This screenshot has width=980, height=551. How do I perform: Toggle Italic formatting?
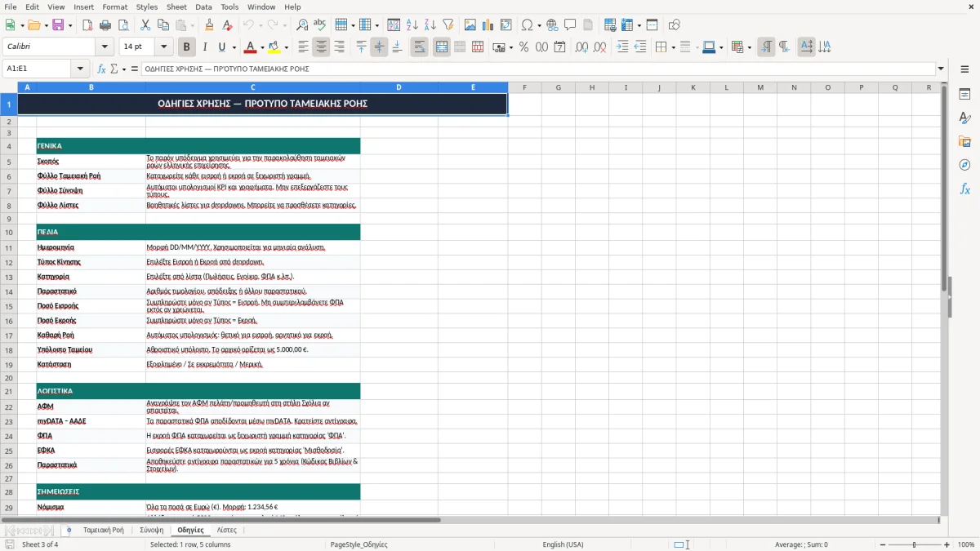point(204,47)
